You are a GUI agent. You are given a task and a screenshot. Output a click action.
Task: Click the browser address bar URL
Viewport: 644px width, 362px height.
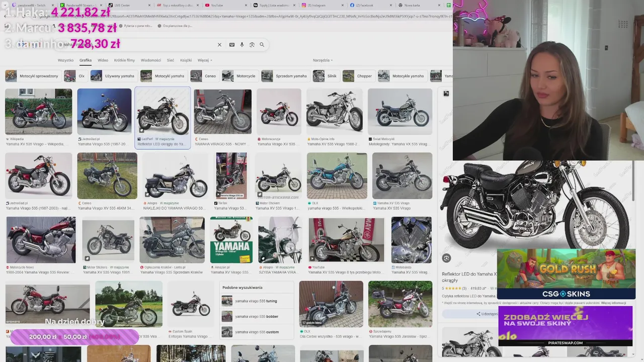(244, 16)
